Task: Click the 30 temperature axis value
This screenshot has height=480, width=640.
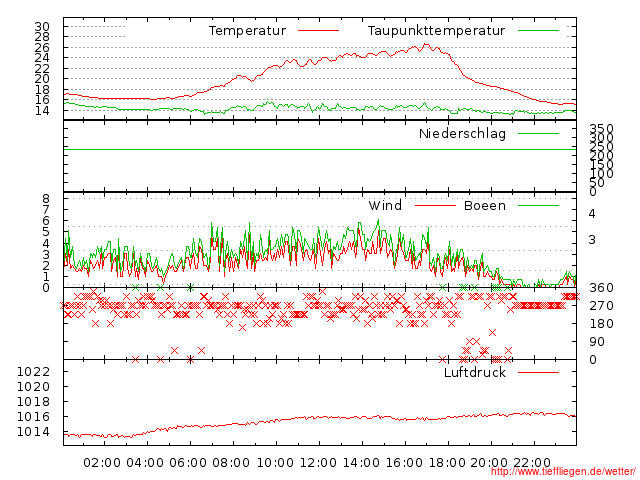Action: 42,27
